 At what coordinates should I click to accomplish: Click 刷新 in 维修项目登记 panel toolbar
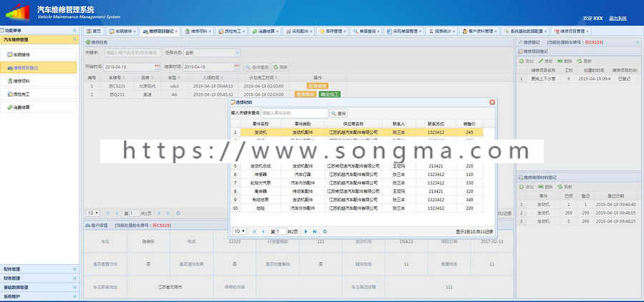coord(585,61)
